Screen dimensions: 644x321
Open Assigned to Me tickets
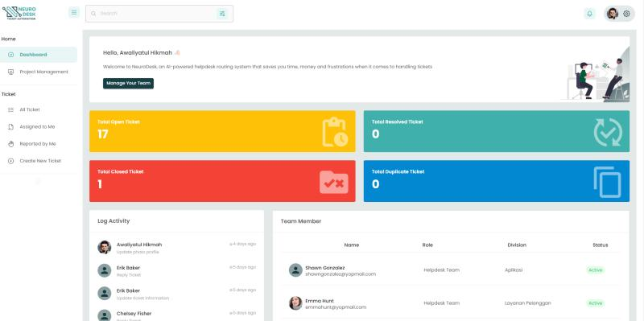(x=39, y=127)
